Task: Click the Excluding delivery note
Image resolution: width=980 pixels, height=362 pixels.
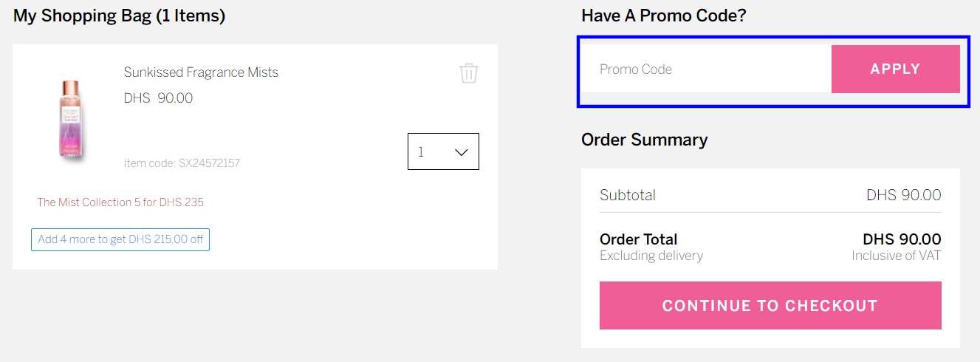Action: pos(651,256)
